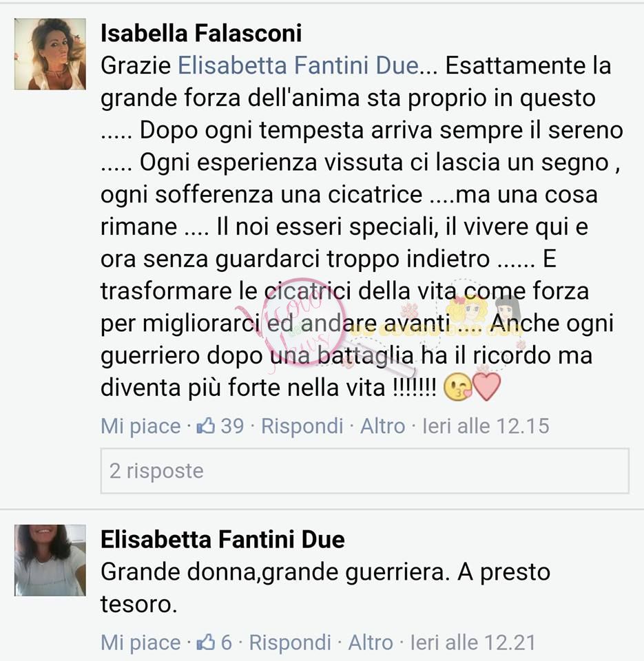The height and width of the screenshot is (661, 644).
Task: Reply to Isabella's comment via Rispondi
Action: 302,426
